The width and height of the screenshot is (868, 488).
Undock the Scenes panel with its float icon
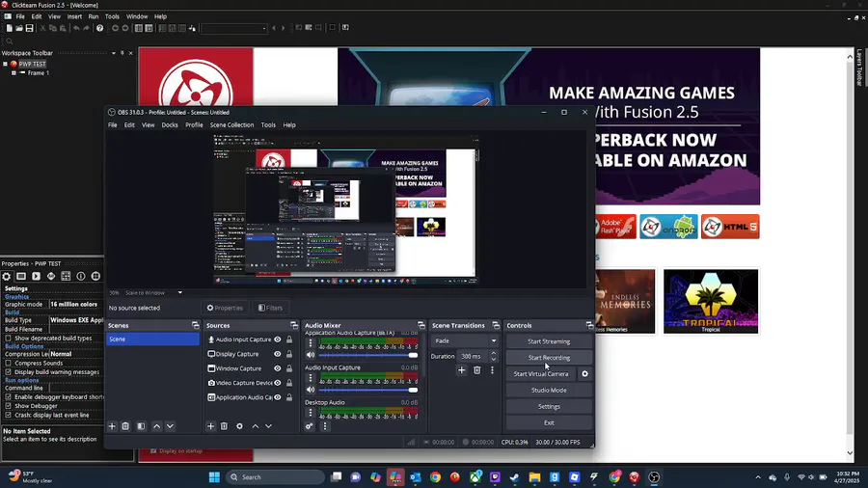click(196, 325)
